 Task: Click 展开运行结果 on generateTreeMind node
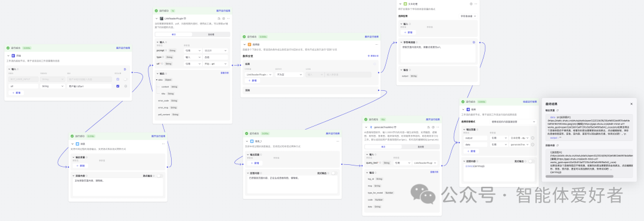pos(433,119)
